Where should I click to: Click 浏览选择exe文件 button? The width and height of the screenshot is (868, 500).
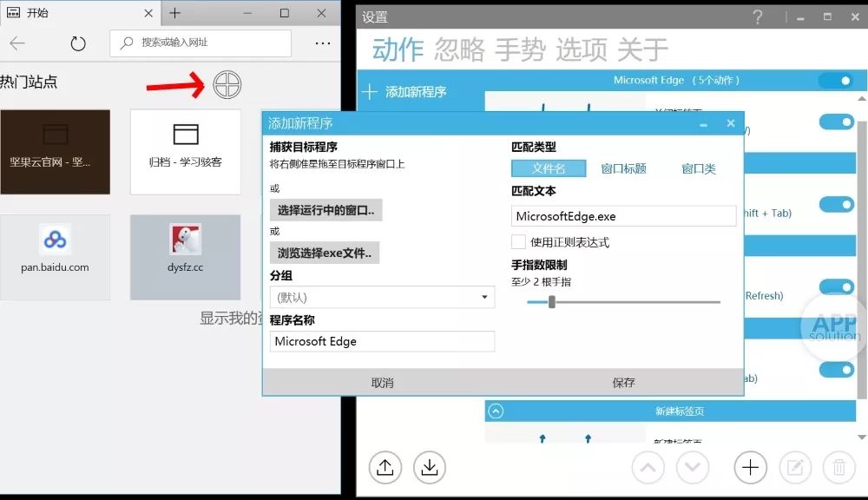click(x=325, y=253)
